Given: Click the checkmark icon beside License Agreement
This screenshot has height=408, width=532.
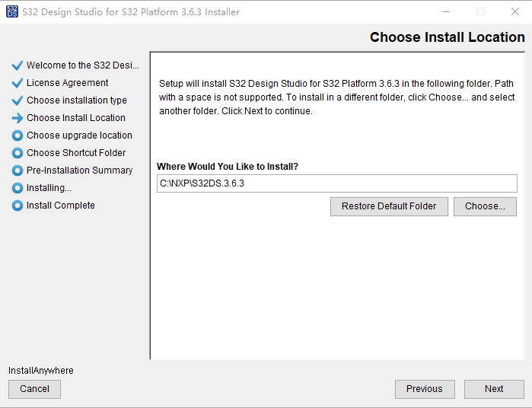Looking at the screenshot, I should pyautogui.click(x=17, y=83).
